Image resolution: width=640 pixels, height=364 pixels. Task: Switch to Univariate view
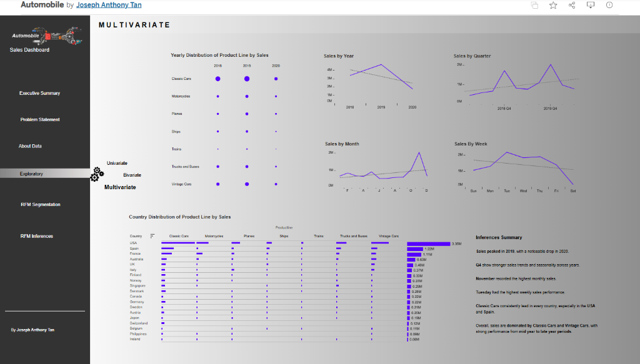pos(117,163)
